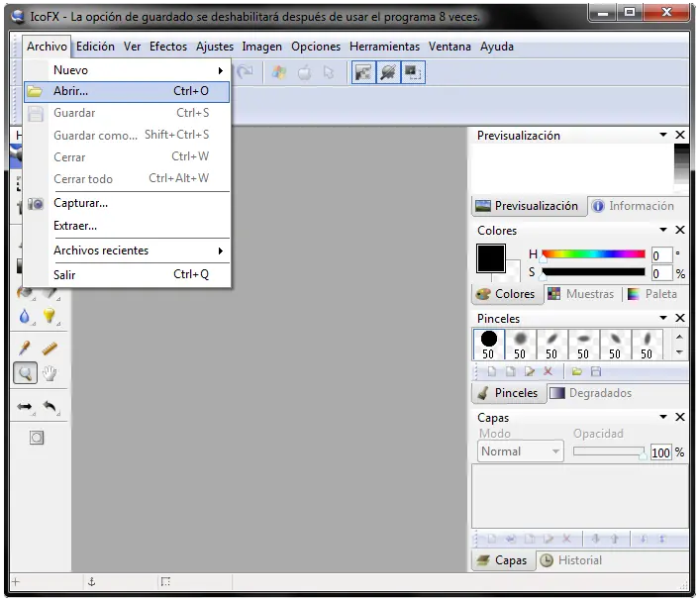The image size is (700, 601).
Task: Select the Zoom magnifier tool
Action: coord(25,373)
